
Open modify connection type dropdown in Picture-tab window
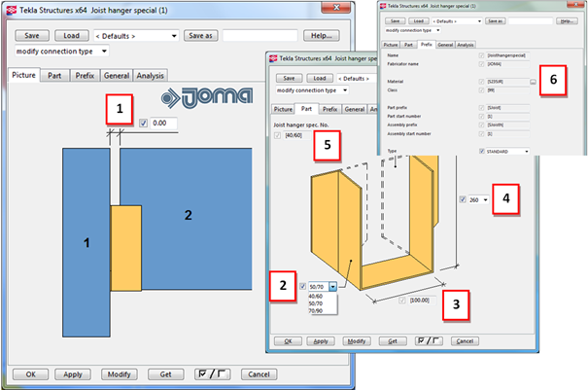61,51
